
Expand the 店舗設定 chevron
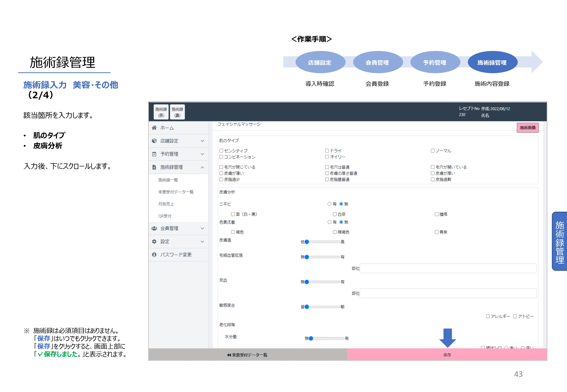click(202, 141)
